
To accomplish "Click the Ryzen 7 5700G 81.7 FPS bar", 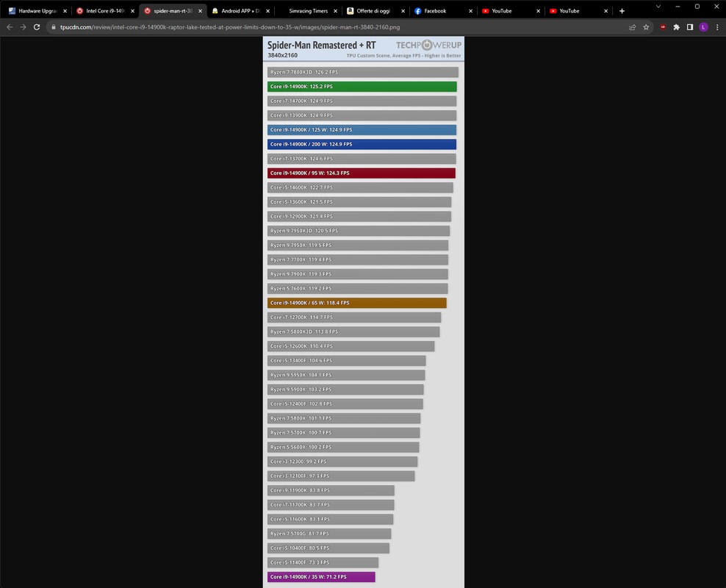I will pos(328,534).
